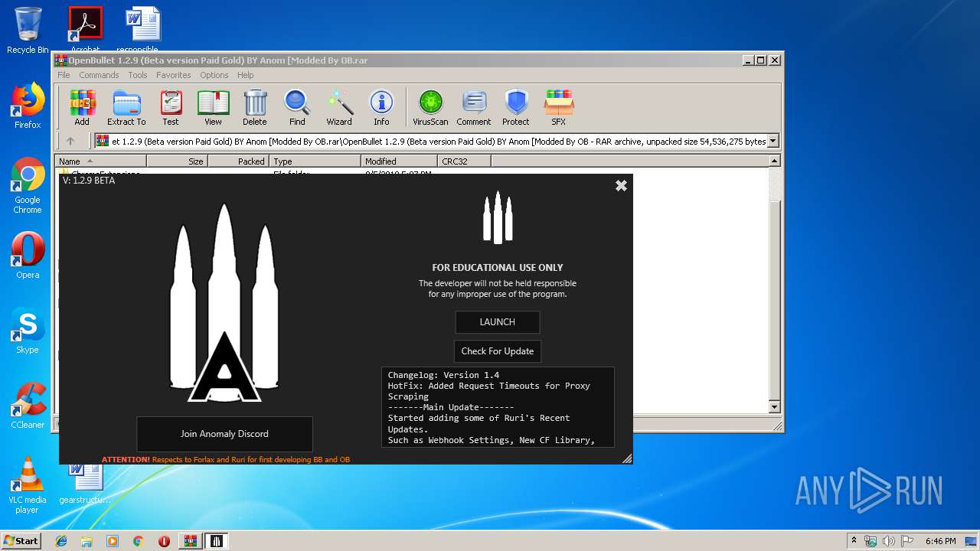Select the VLC media player shortcut
Viewport: 980px width, 551px height.
(28, 486)
